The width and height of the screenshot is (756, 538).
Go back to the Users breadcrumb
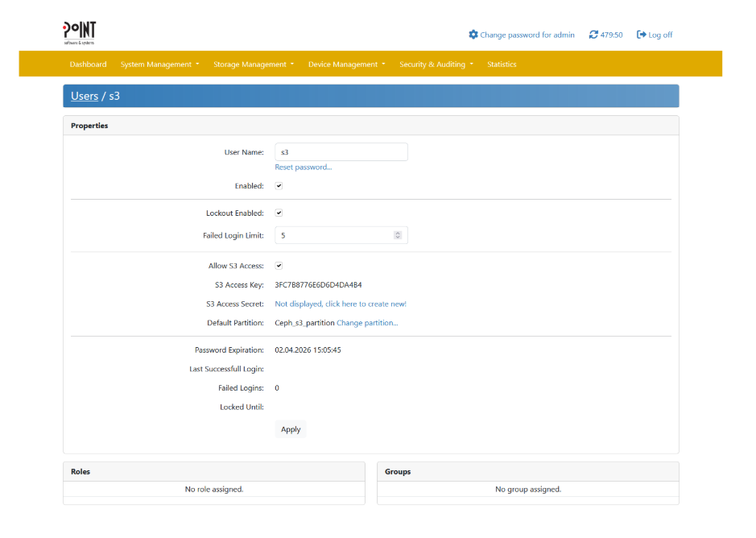coord(85,96)
